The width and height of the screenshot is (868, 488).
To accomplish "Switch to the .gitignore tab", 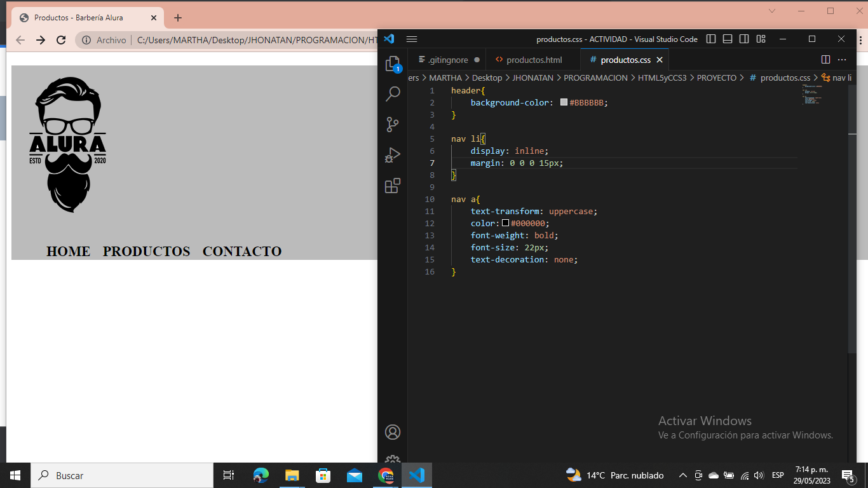I will pos(448,60).
